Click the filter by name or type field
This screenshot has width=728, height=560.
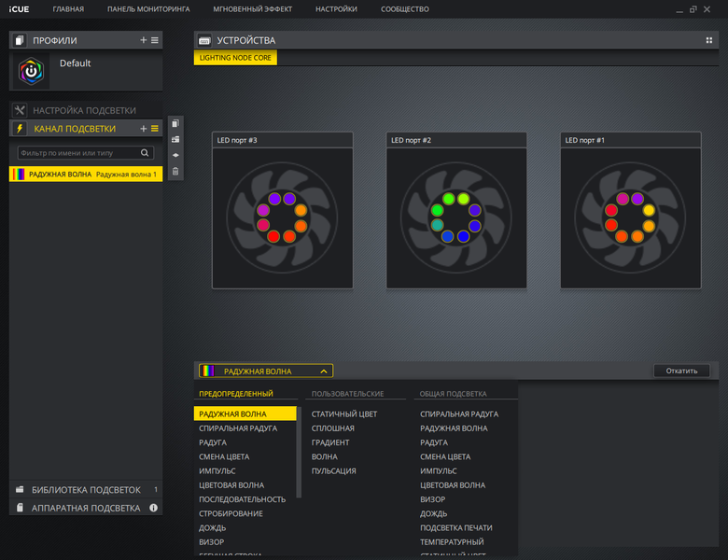[x=86, y=153]
